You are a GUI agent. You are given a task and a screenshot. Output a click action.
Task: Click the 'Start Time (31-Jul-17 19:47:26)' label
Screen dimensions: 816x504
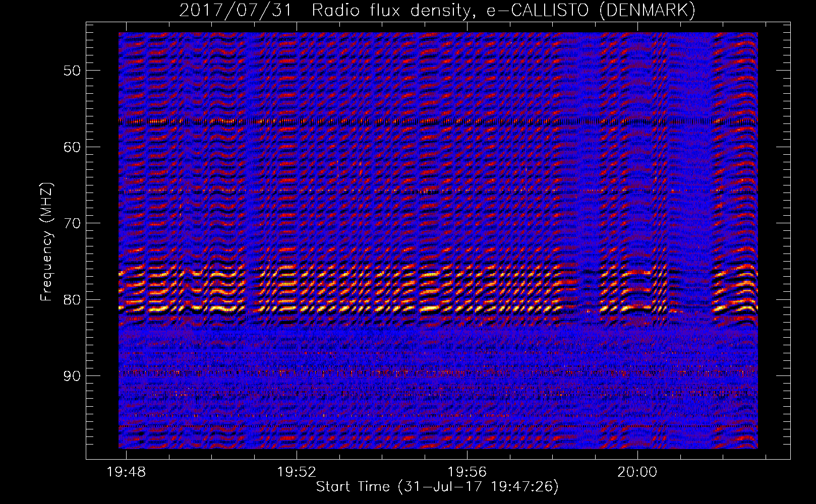(437, 486)
